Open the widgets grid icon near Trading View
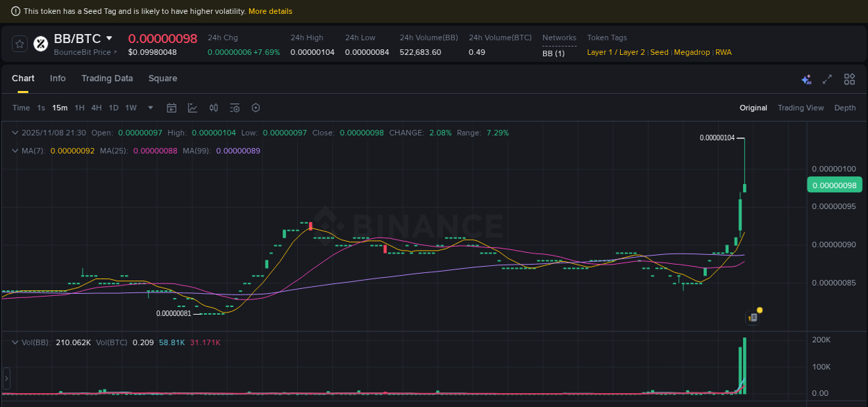 pyautogui.click(x=849, y=79)
